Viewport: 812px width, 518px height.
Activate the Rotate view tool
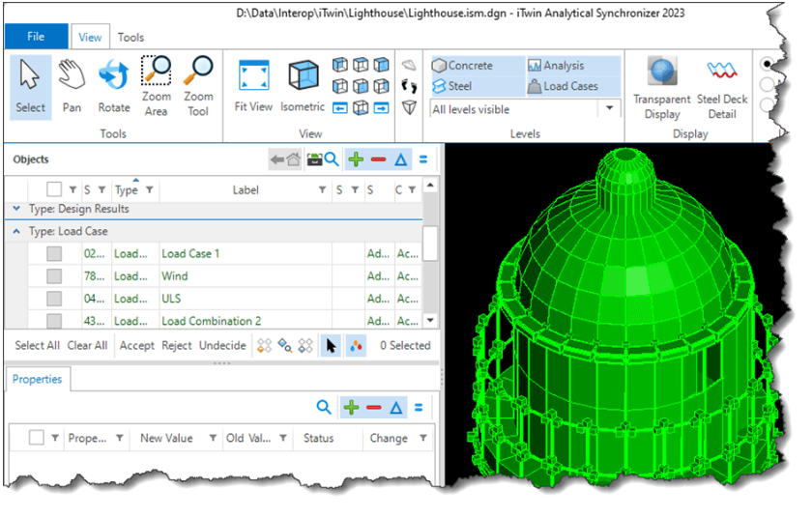pos(114,86)
